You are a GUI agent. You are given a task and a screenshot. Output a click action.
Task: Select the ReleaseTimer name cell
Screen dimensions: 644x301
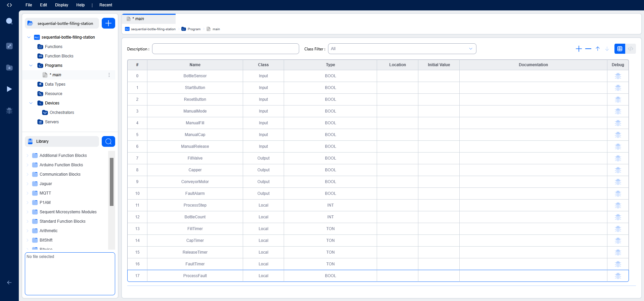pos(195,252)
